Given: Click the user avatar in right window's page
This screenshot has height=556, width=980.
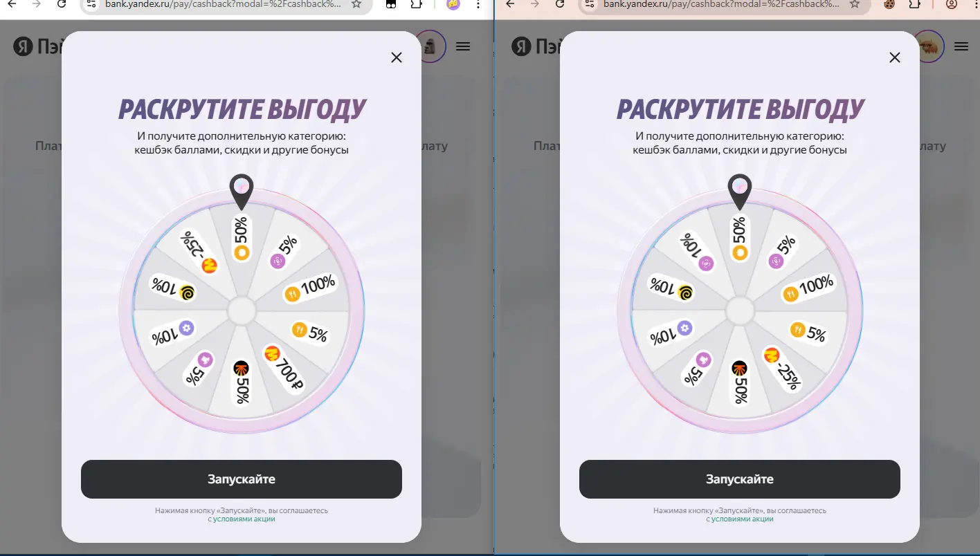Looking at the screenshot, I should [928, 46].
